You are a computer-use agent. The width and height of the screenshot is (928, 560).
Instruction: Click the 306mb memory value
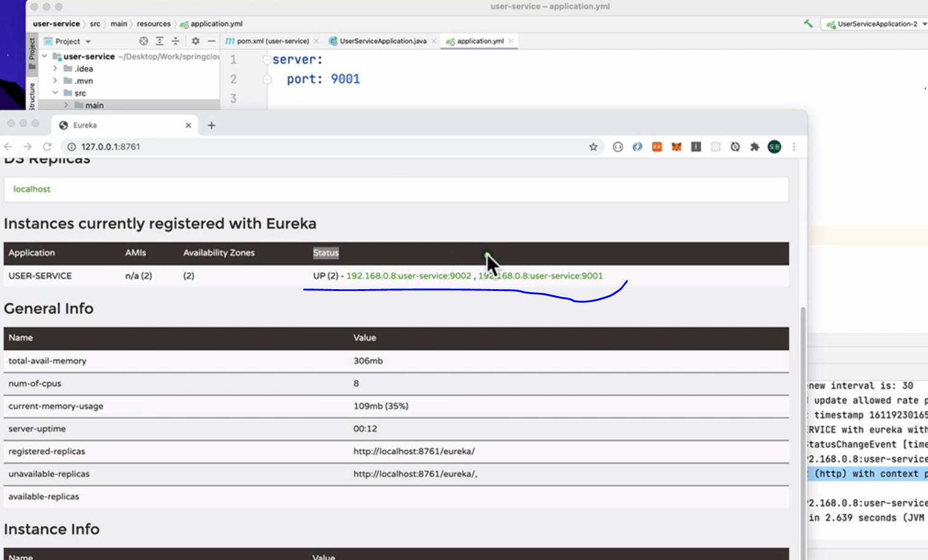[368, 361]
